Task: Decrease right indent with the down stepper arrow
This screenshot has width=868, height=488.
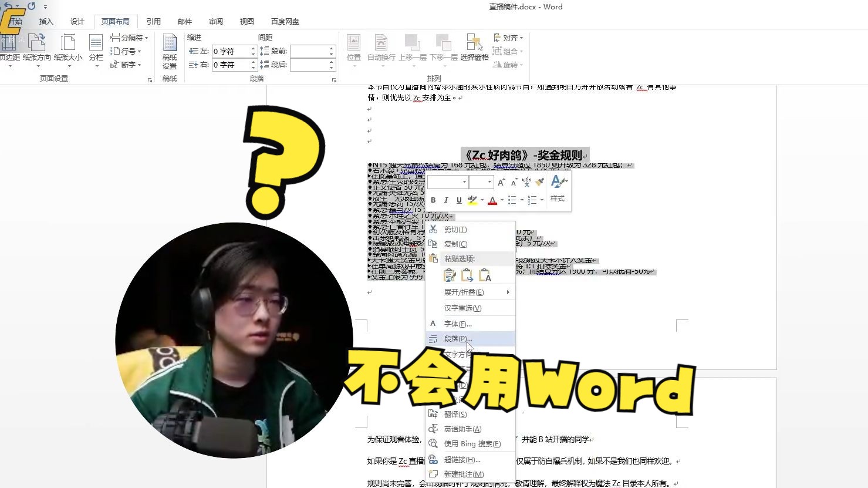Action: [253, 68]
